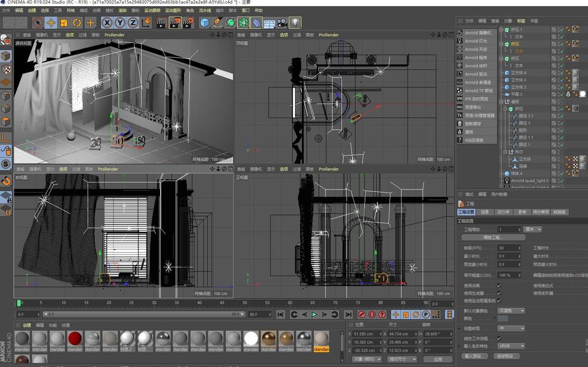Go to the start of the animation
588x367 pixels.
pyautogui.click(x=281, y=314)
